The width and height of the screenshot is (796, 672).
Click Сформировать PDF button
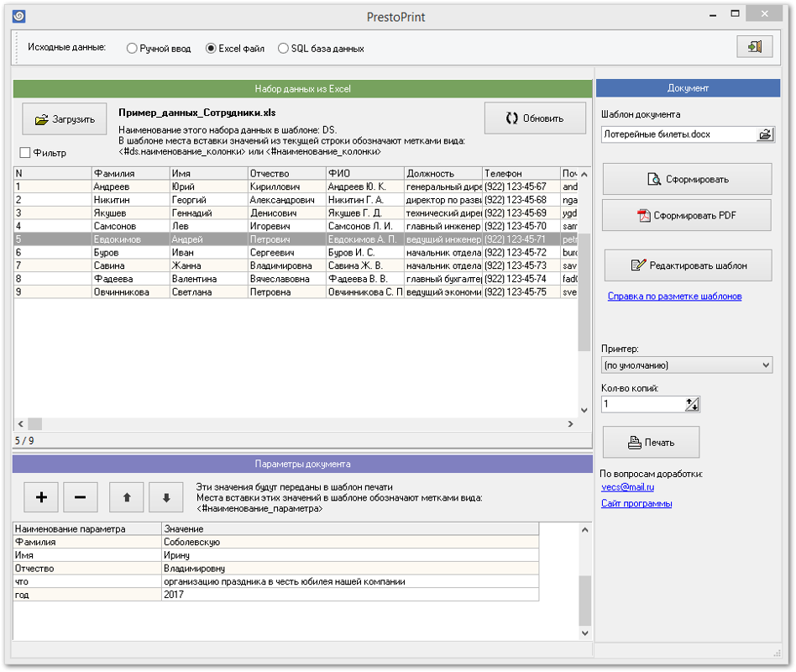coord(687,216)
